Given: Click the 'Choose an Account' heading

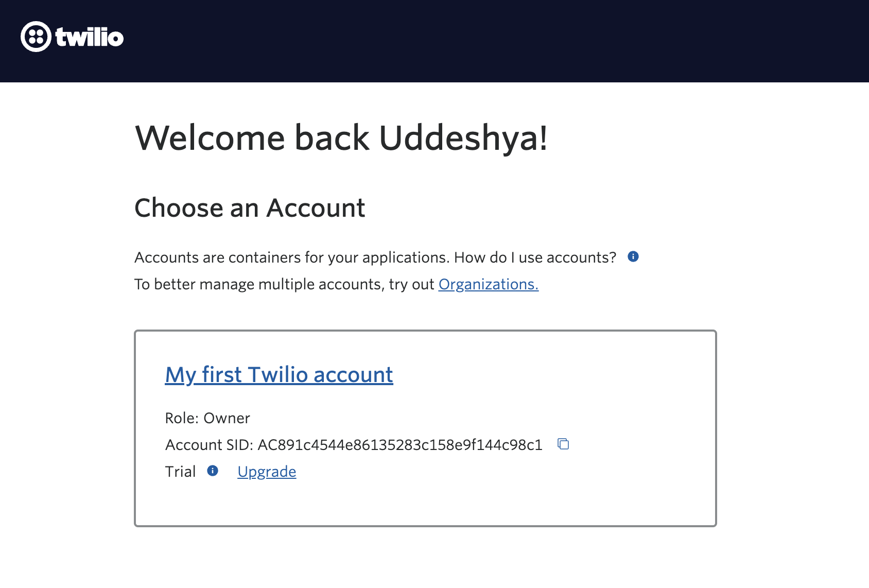Looking at the screenshot, I should click(x=250, y=208).
